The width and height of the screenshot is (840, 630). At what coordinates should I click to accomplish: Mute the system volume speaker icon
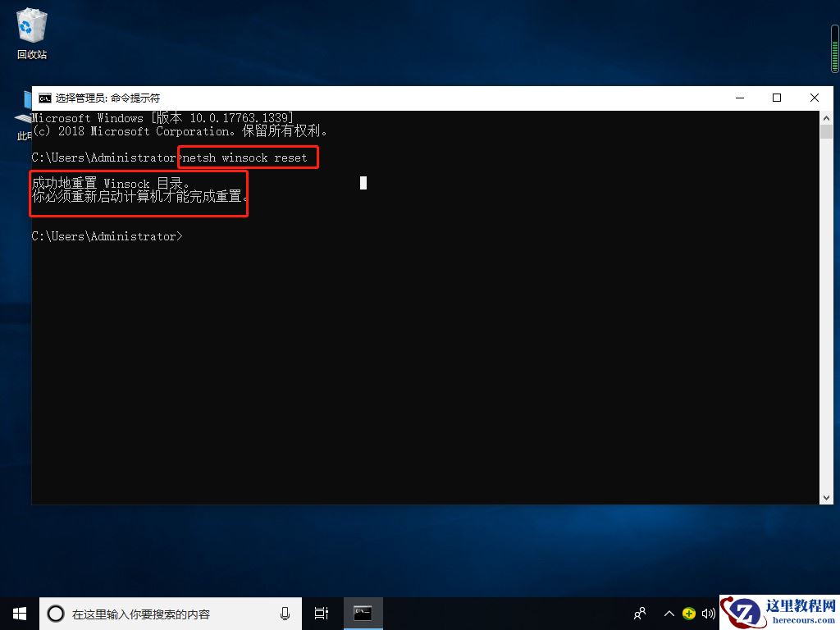coord(709,613)
